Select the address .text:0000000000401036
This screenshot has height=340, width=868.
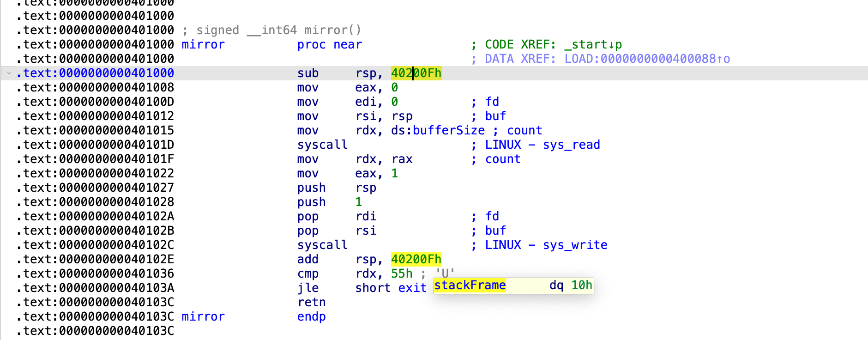tap(95, 273)
